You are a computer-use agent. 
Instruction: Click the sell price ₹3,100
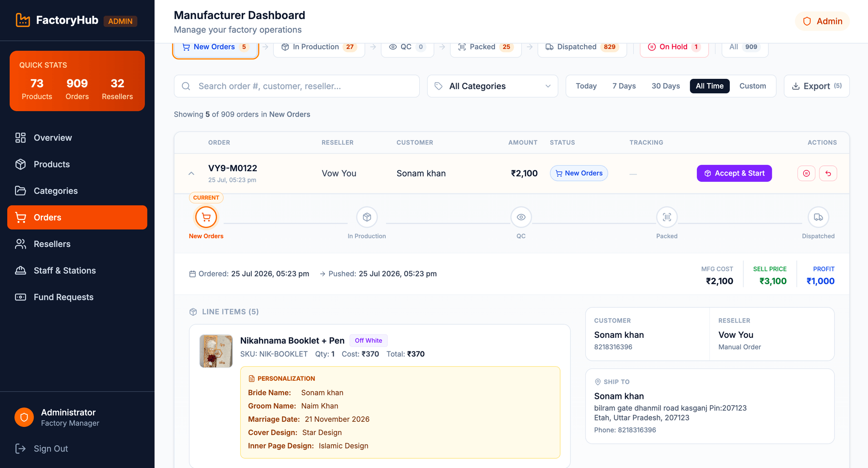773,281
